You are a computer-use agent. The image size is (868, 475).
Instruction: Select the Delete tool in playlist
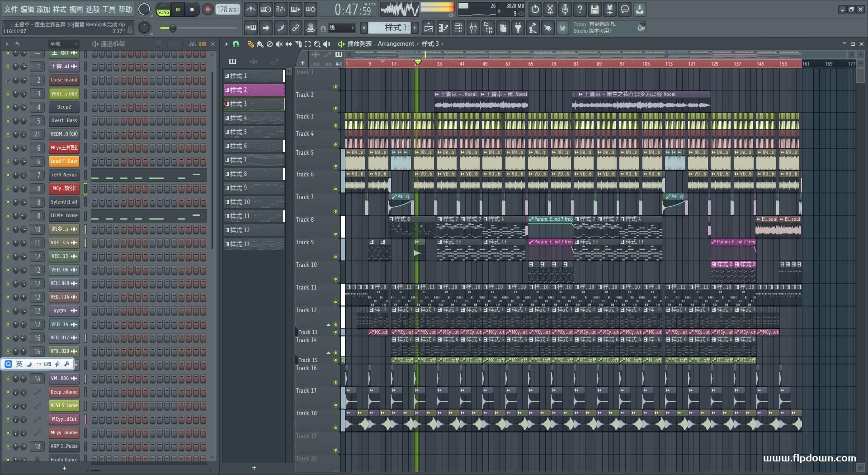[269, 44]
